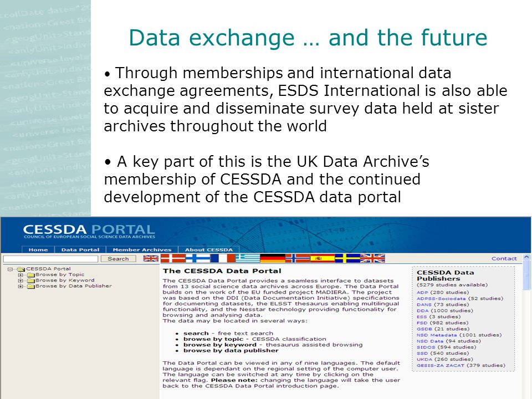Open the Member Archives tab
Image resolution: width=532 pixels, height=399 pixels.
tap(142, 250)
